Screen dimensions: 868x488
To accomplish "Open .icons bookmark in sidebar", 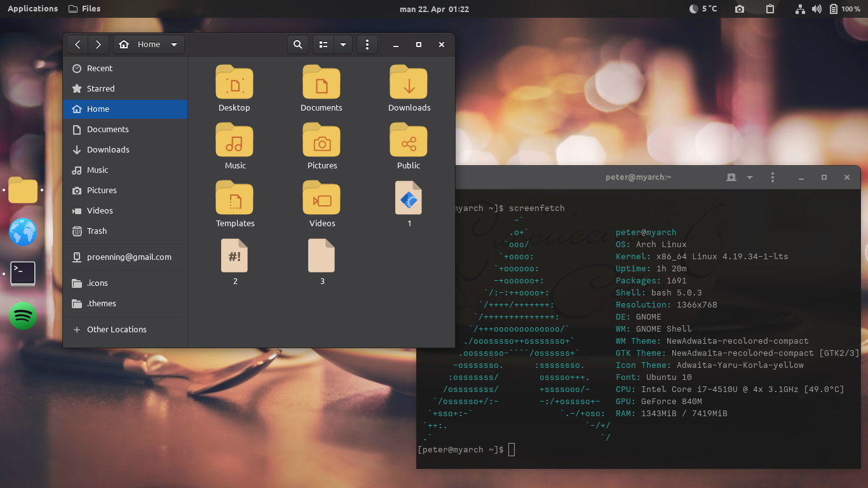I will point(125,283).
